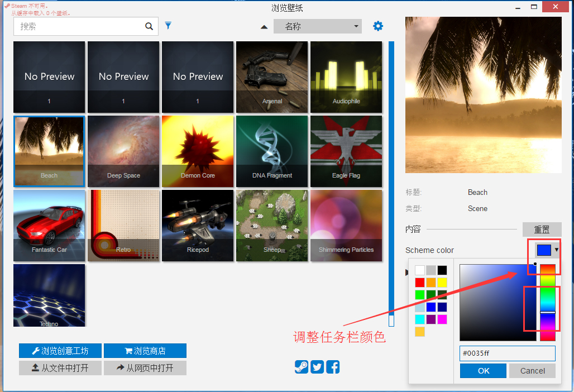Viewport: 574px width, 392px height.
Task: Select the Retro wallpaper thumbnail
Action: (x=123, y=226)
